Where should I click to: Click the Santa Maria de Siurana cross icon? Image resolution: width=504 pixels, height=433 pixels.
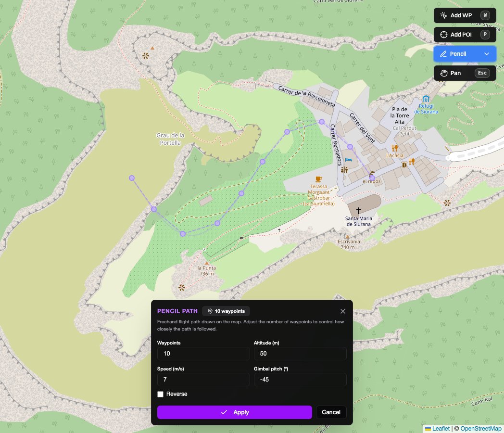pos(359,210)
